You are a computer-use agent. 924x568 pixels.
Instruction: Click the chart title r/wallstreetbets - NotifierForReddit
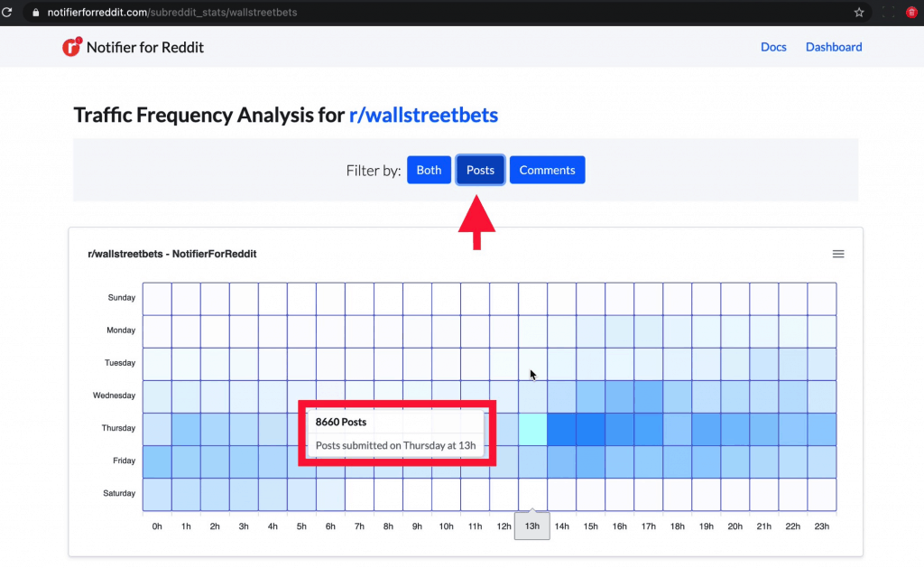click(x=172, y=254)
